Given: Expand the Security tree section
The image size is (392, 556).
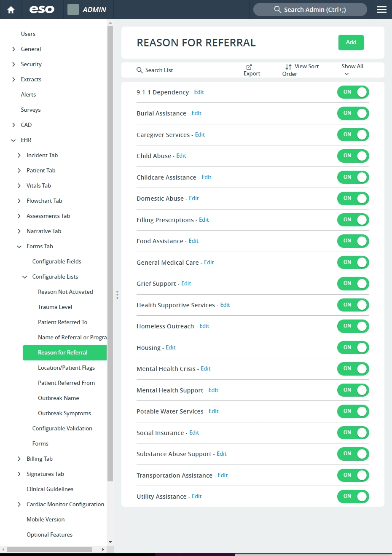Looking at the screenshot, I should (13, 64).
